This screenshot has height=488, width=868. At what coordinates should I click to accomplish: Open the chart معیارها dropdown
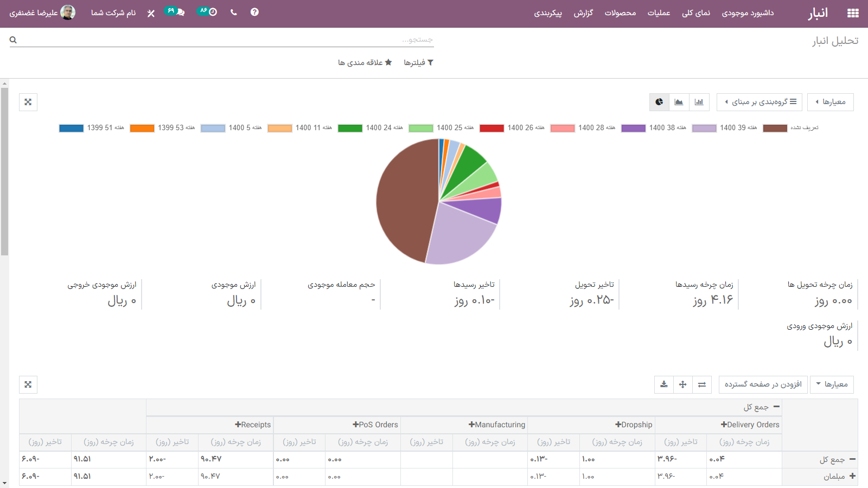click(830, 102)
